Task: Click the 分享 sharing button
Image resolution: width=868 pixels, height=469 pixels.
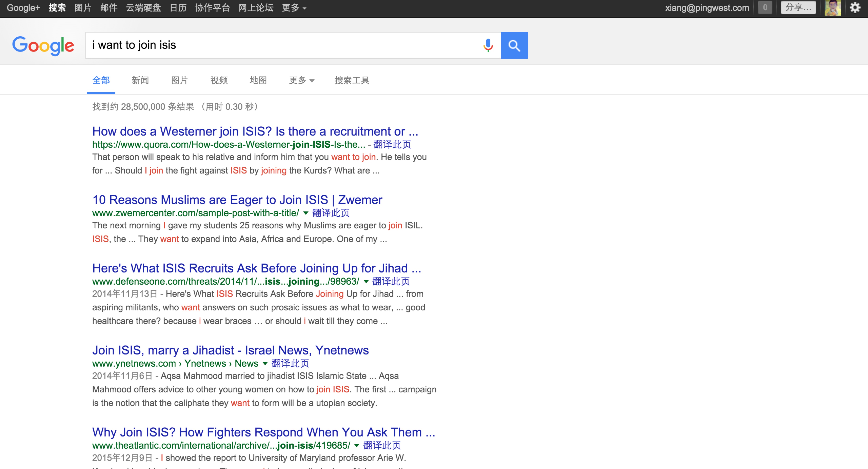Action: click(798, 8)
